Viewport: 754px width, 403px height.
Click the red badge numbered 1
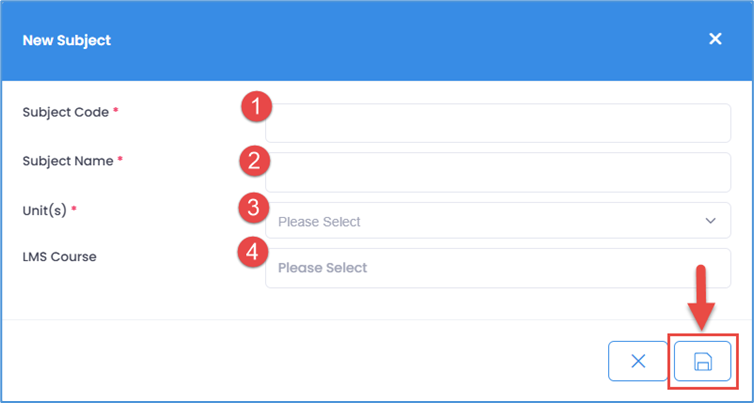(x=257, y=107)
